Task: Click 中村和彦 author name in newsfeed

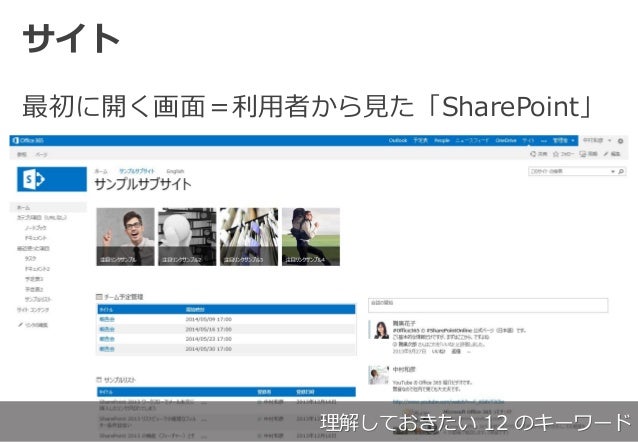Action: 404,370
